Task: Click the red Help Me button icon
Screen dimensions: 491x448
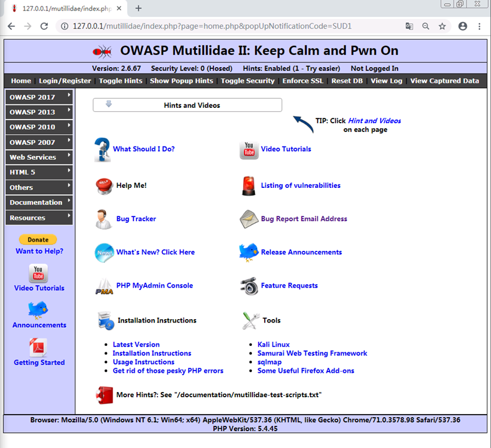Action: coord(104,185)
